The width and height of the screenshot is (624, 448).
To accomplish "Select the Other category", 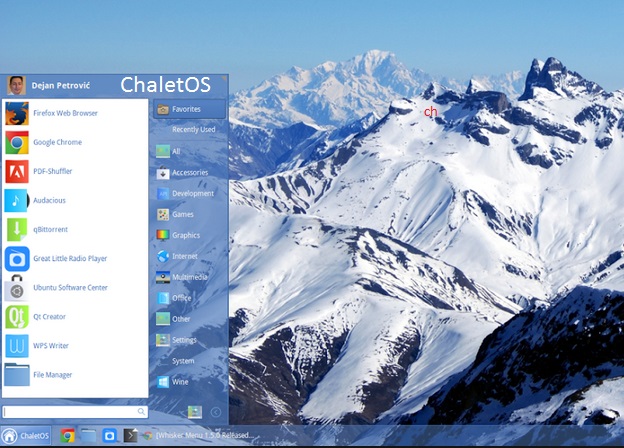I will (x=189, y=319).
